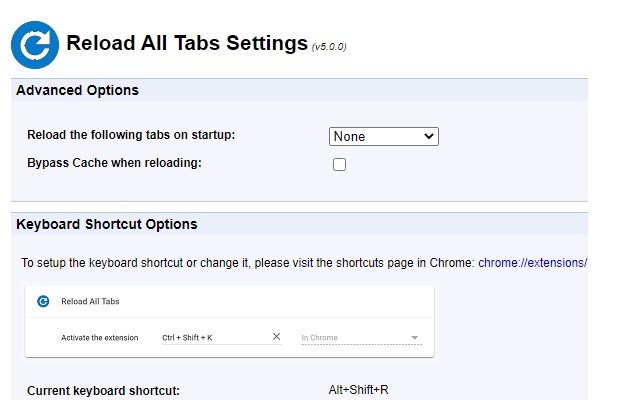Image resolution: width=640 pixels, height=400 pixels.
Task: Toggle the Bypass Cache checkbox
Action: point(339,164)
